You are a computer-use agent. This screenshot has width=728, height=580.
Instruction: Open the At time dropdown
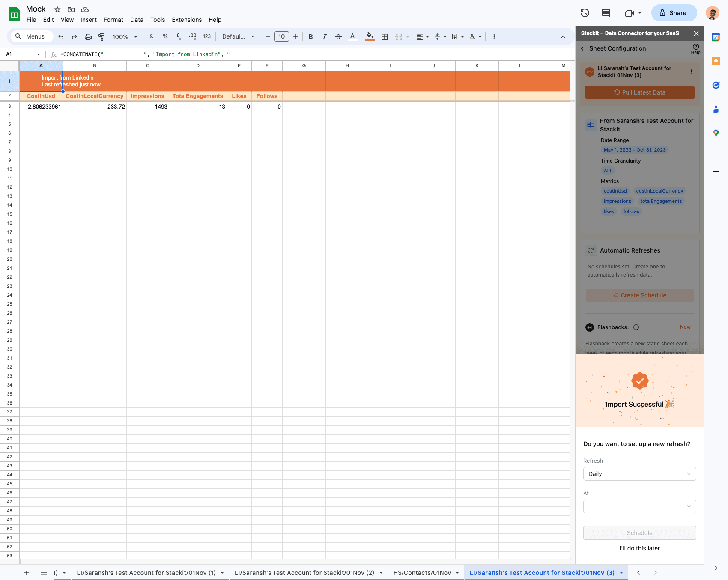[x=640, y=506]
